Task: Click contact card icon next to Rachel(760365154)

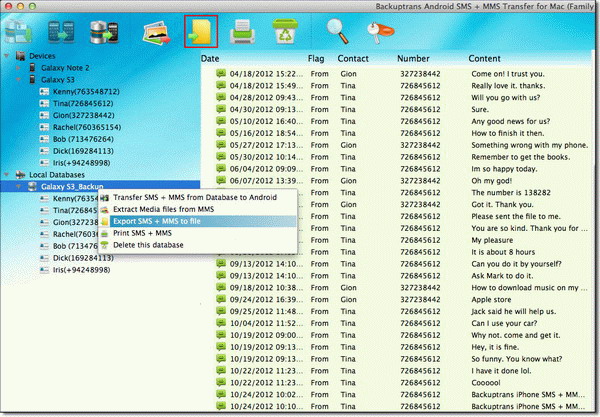Action: coord(44,127)
